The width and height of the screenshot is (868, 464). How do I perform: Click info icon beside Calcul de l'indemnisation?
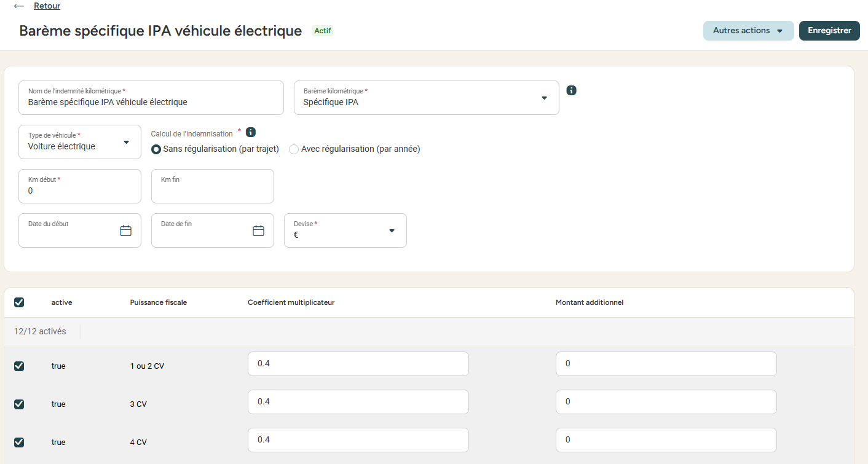coord(251,132)
